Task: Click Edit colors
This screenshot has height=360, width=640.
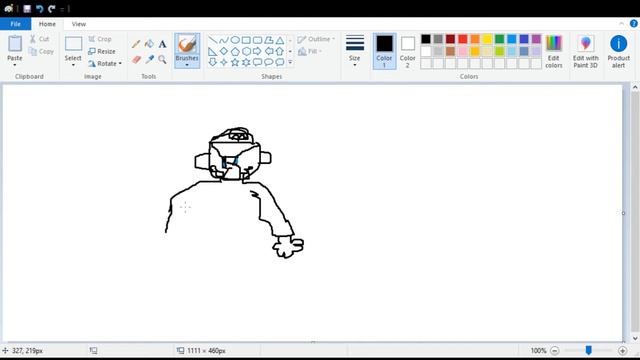Action: point(554,51)
